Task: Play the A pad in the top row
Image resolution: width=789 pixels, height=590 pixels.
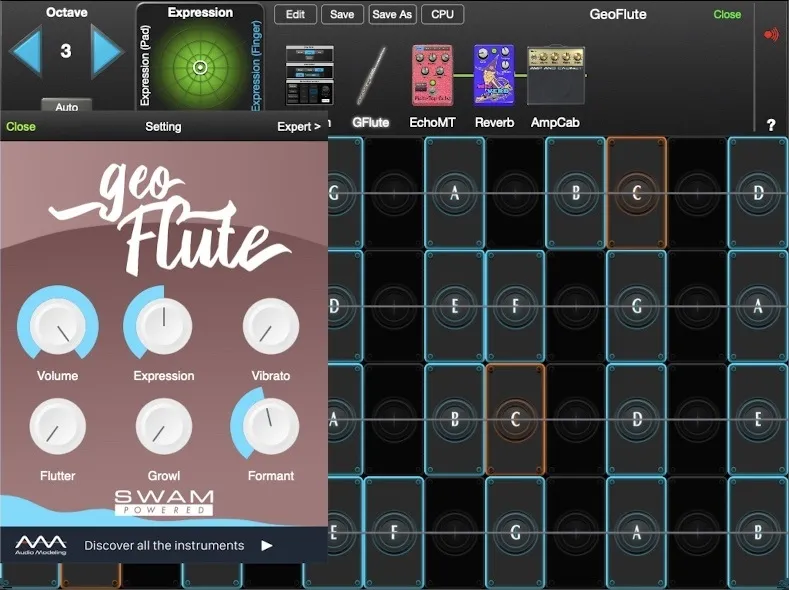Action: [454, 193]
